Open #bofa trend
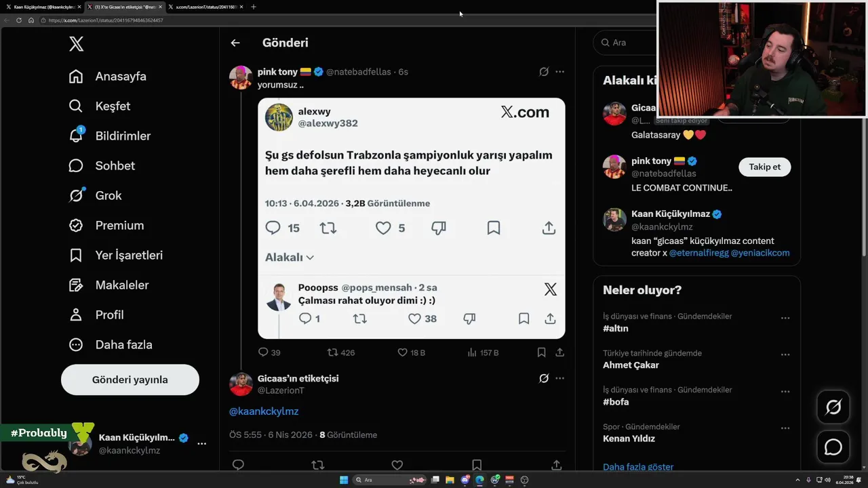This screenshot has width=868, height=488. [x=616, y=402]
